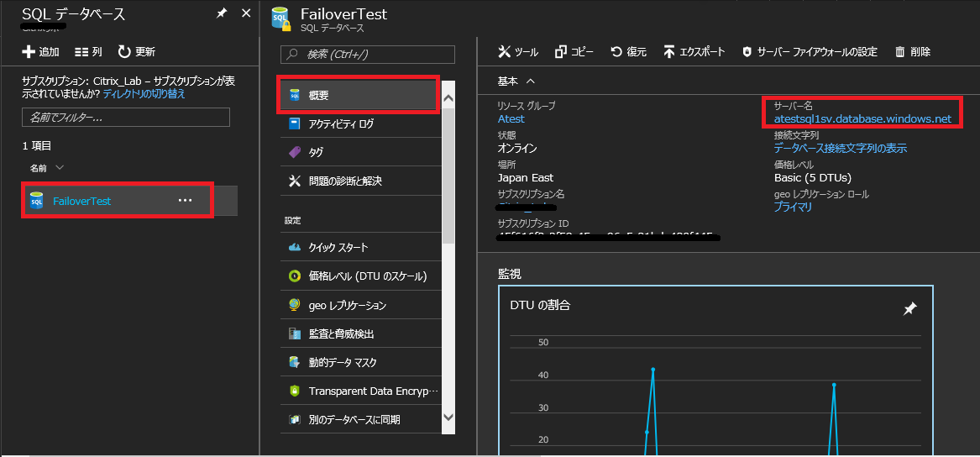
Task: Select the FailoverTest database row
Action: pos(130,201)
